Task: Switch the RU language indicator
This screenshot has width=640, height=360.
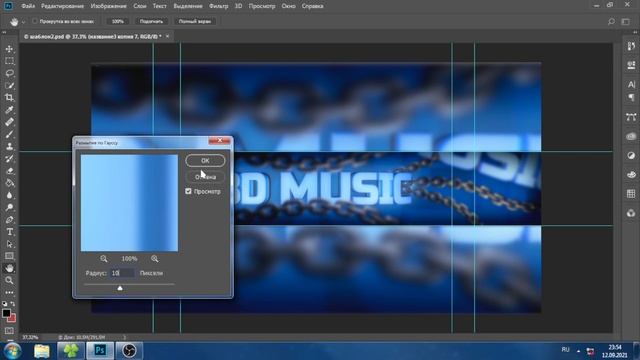Action: click(x=565, y=350)
